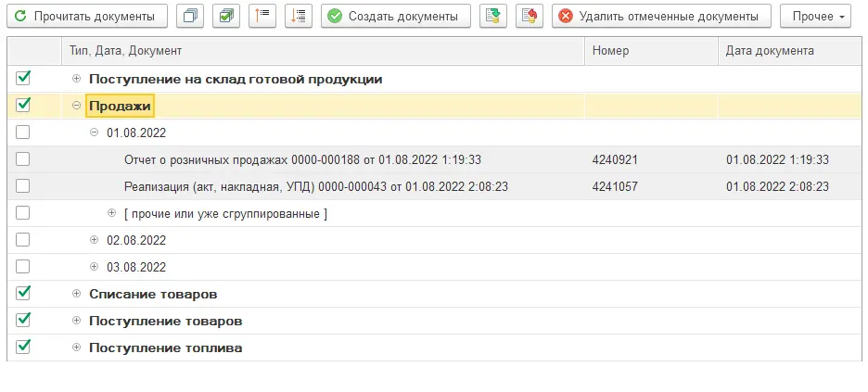Image resolution: width=868 pixels, height=392 pixels.
Task: Uncheck Поступление на склад готовой продукции checkbox
Action: pos(23,79)
